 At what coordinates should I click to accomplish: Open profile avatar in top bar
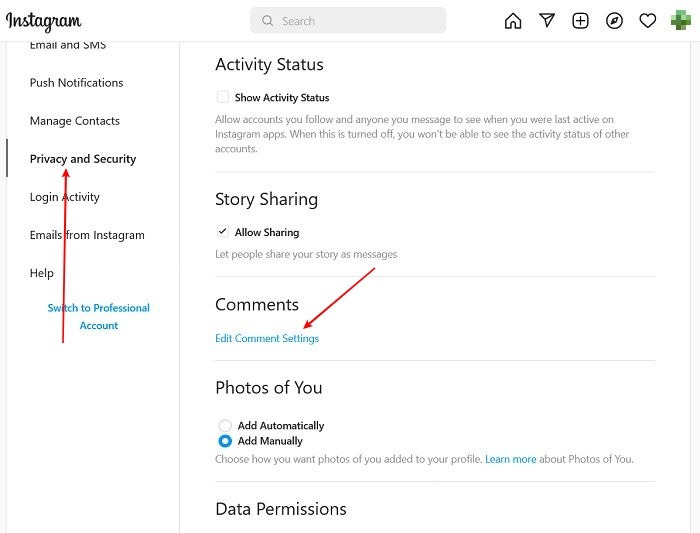pos(677,21)
